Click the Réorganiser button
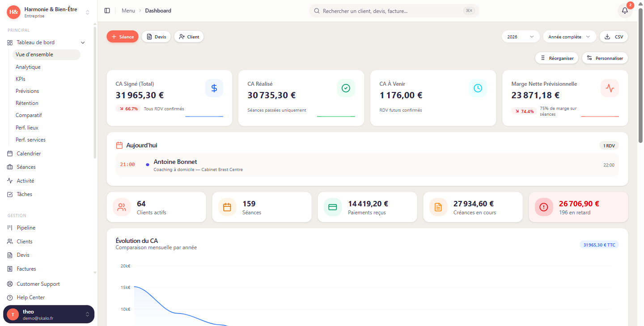644x326 pixels. pyautogui.click(x=557, y=58)
